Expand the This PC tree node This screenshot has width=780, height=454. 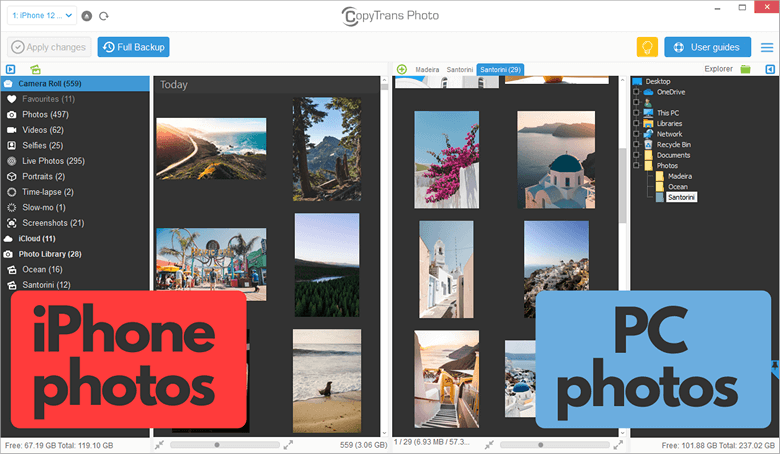636,113
